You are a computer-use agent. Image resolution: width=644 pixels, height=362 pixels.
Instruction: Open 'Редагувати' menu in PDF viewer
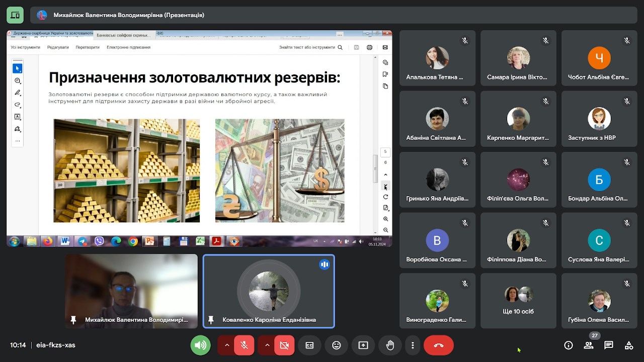click(58, 47)
